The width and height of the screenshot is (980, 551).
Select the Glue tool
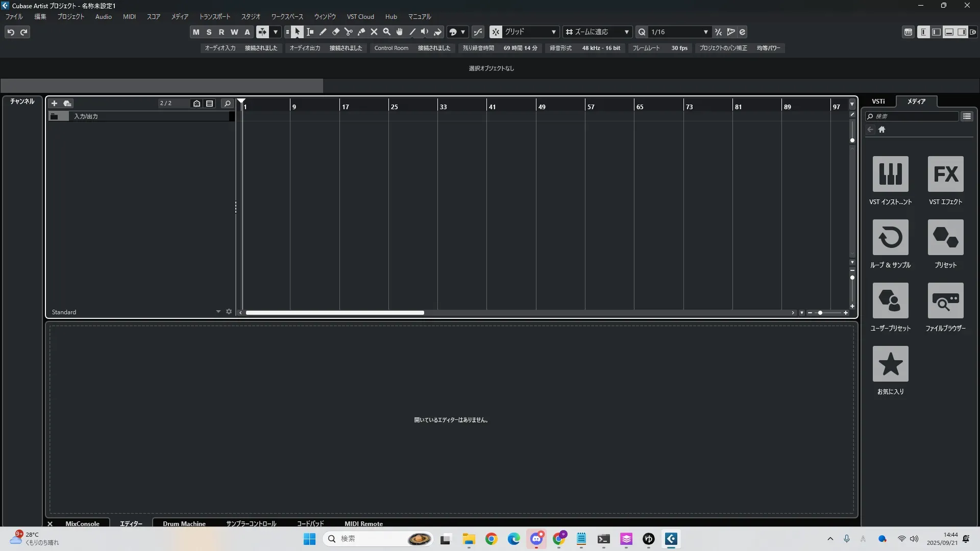[361, 32]
